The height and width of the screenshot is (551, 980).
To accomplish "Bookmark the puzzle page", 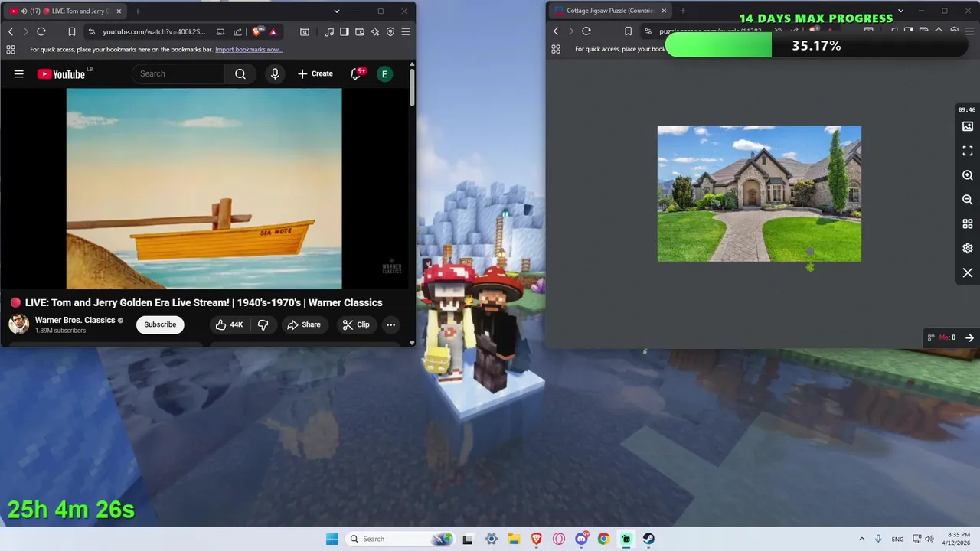I will (629, 31).
